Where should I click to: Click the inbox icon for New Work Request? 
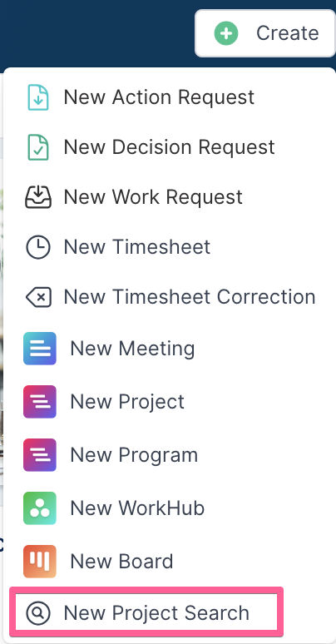click(x=38, y=196)
